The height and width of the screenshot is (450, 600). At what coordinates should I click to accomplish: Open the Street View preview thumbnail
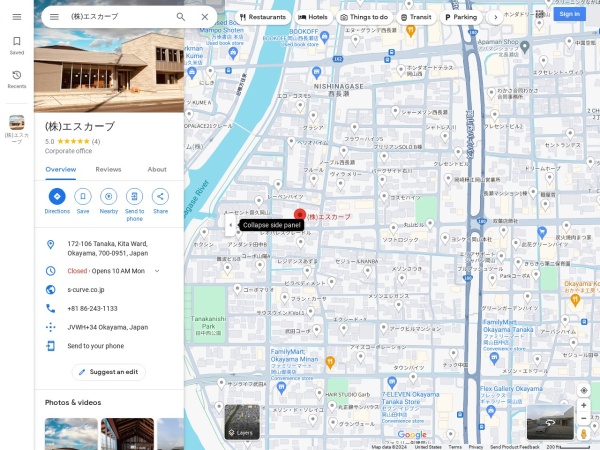coord(550,422)
